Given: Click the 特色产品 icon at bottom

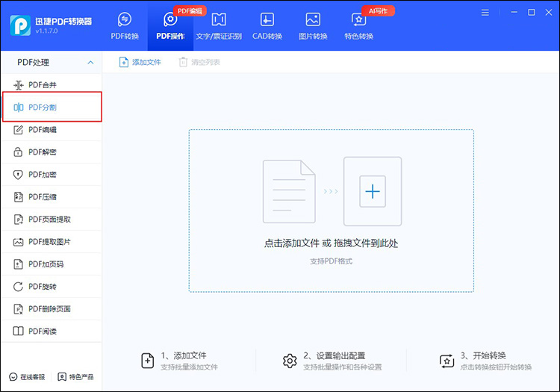Looking at the screenshot, I should pyautogui.click(x=62, y=377).
